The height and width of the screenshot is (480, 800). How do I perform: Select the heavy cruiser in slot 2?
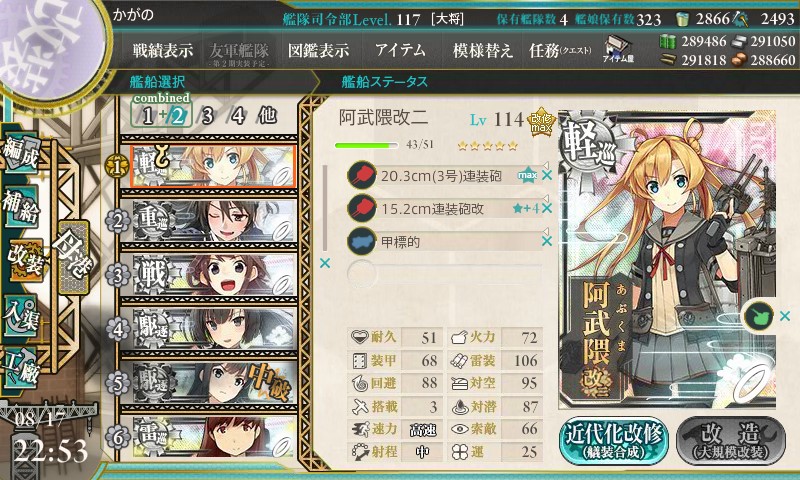(214, 221)
